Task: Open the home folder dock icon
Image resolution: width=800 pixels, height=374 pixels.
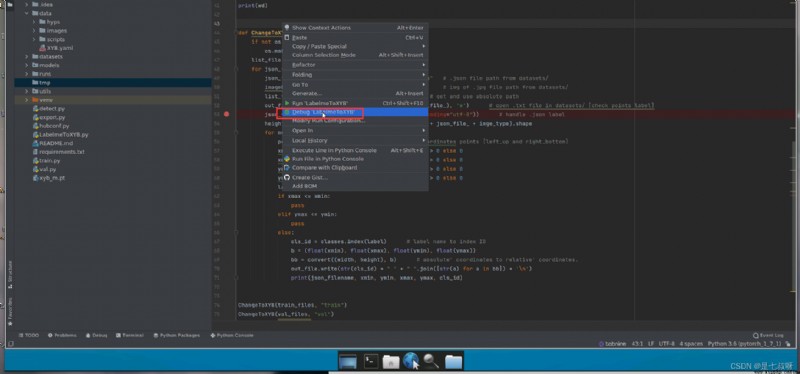Action: click(x=391, y=362)
